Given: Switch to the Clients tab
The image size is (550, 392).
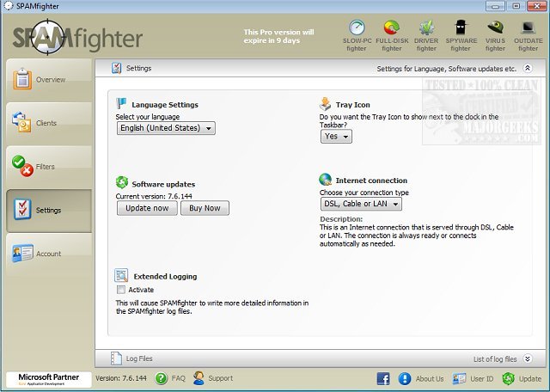Looking at the screenshot, I should (49, 123).
